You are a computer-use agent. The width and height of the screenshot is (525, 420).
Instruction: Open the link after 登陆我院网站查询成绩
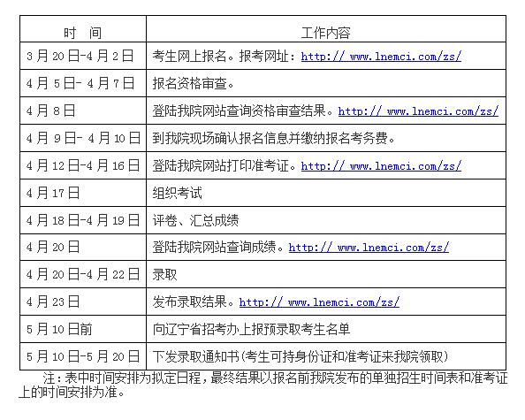[x=369, y=248]
